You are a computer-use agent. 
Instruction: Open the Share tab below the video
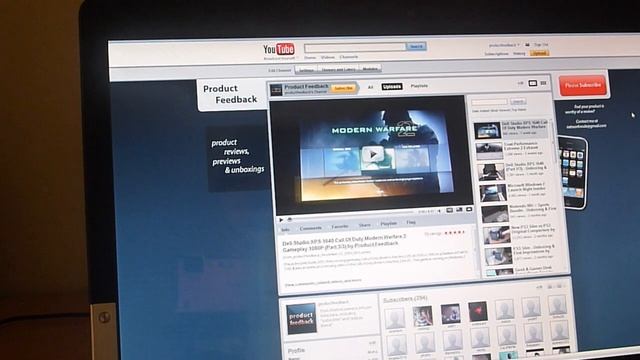point(364,225)
